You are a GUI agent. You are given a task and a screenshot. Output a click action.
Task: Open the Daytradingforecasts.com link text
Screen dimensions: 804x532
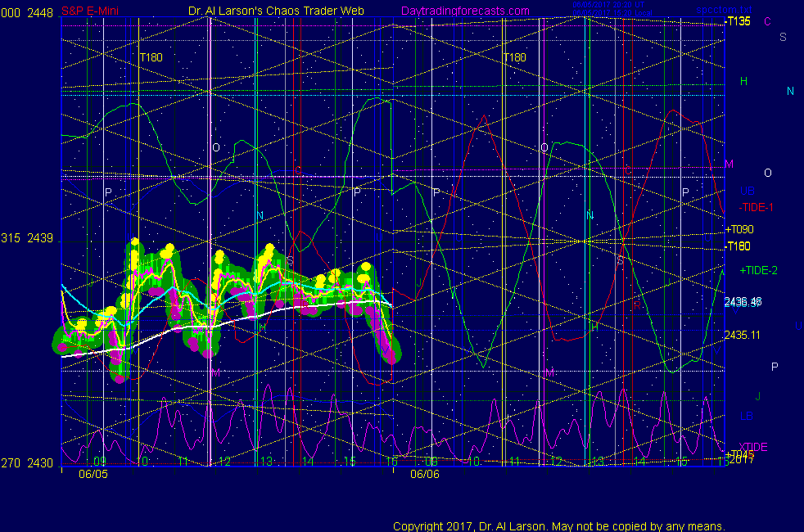pyautogui.click(x=465, y=11)
